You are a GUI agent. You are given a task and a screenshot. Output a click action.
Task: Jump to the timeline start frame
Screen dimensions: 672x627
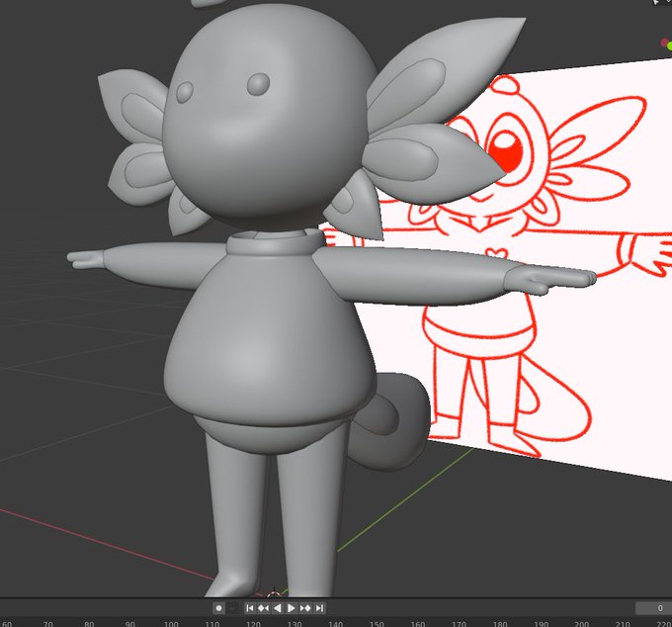pyautogui.click(x=250, y=608)
